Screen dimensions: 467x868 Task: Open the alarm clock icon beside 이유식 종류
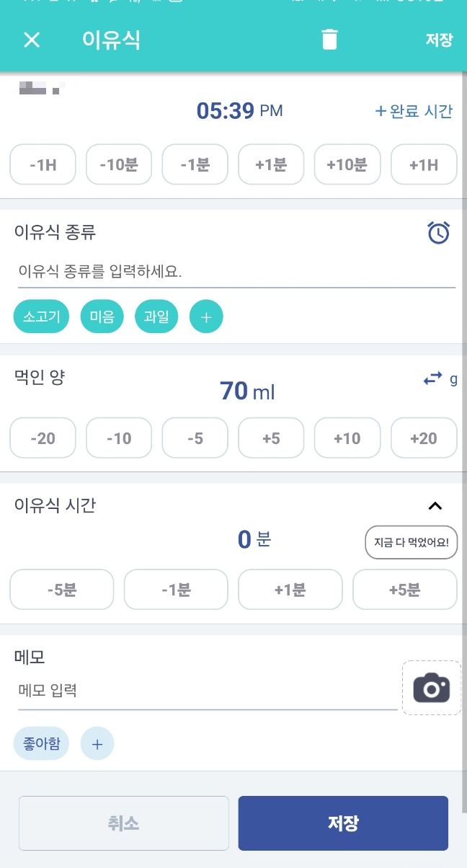(x=439, y=232)
